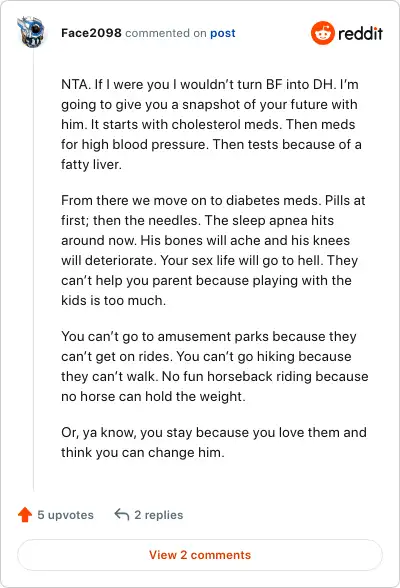This screenshot has width=400, height=588.
Task: Click the reply arrow icon
Action: coord(122,514)
